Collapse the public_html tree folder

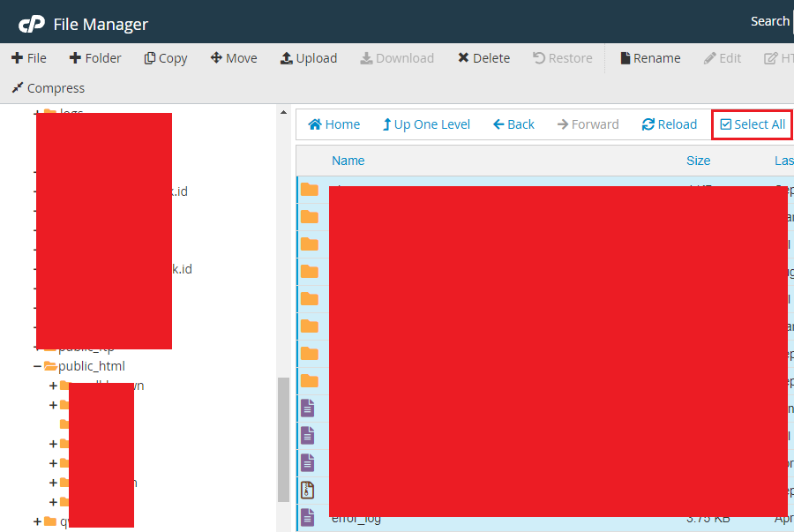pos(38,366)
